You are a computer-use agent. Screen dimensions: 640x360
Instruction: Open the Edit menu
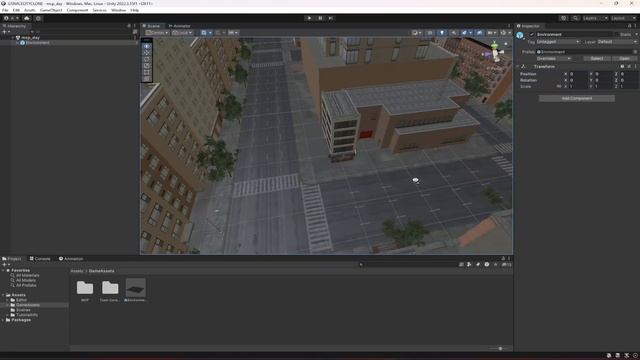click(16, 10)
